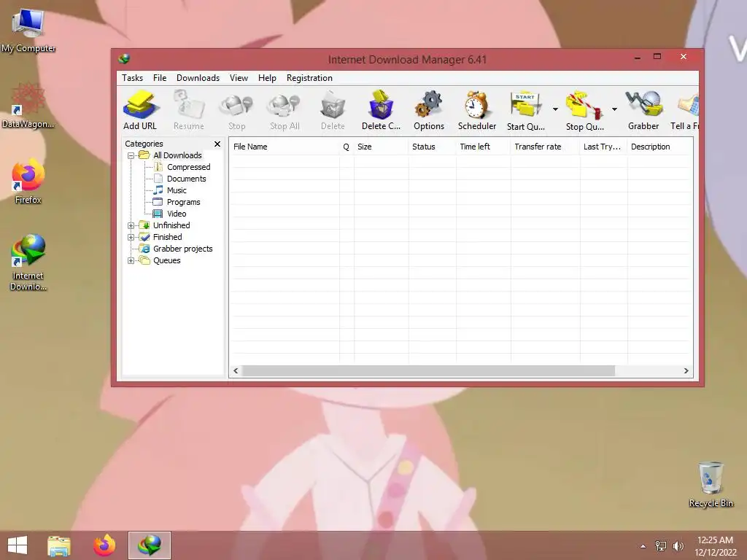Open the Help menu
The image size is (747, 560).
click(267, 78)
